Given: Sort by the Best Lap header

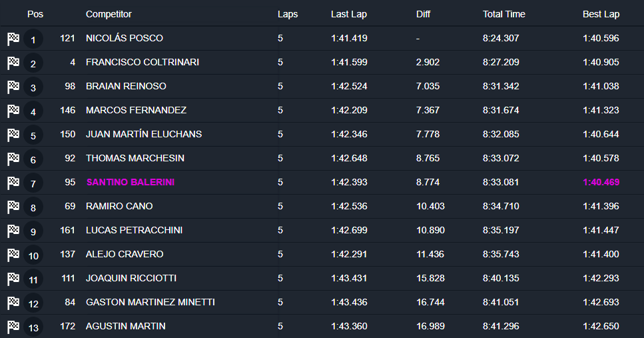Looking at the screenshot, I should (x=601, y=14).
